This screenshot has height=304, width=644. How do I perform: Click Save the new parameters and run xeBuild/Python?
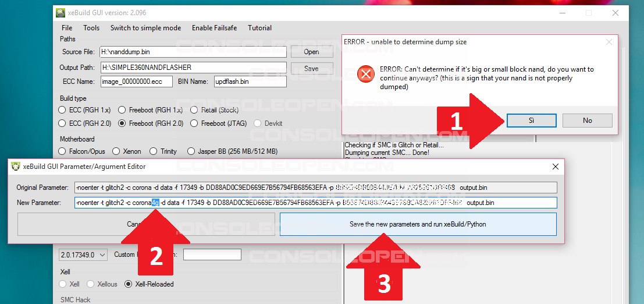tap(418, 224)
